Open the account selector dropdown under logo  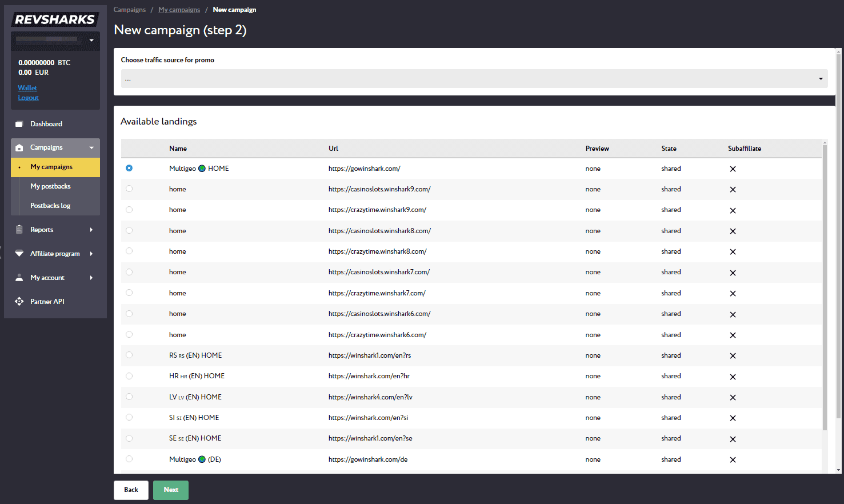point(55,40)
